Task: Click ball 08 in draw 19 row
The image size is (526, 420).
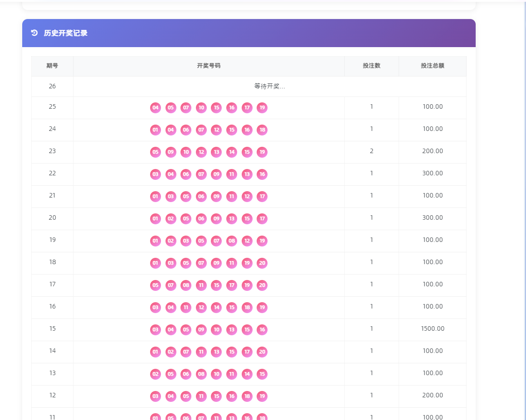Action: [231, 241]
